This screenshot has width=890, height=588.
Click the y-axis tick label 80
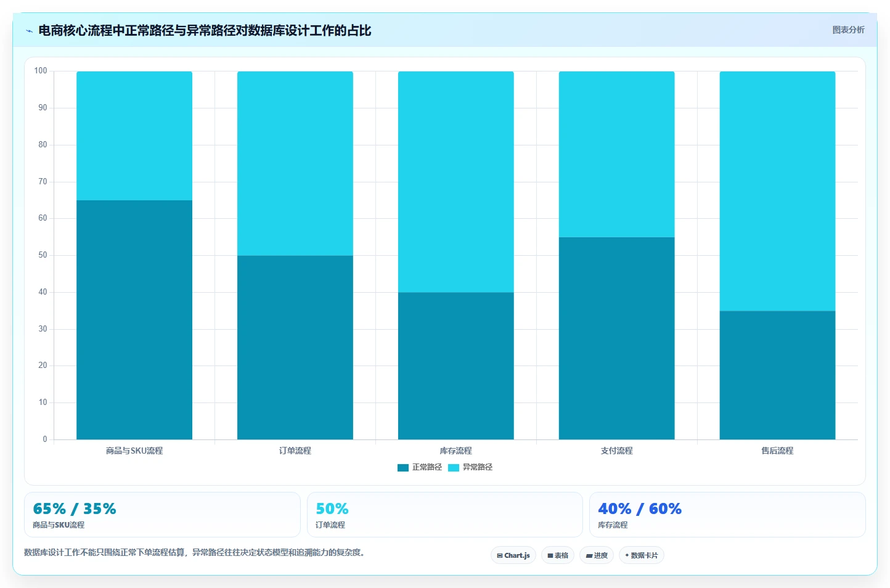pos(43,145)
